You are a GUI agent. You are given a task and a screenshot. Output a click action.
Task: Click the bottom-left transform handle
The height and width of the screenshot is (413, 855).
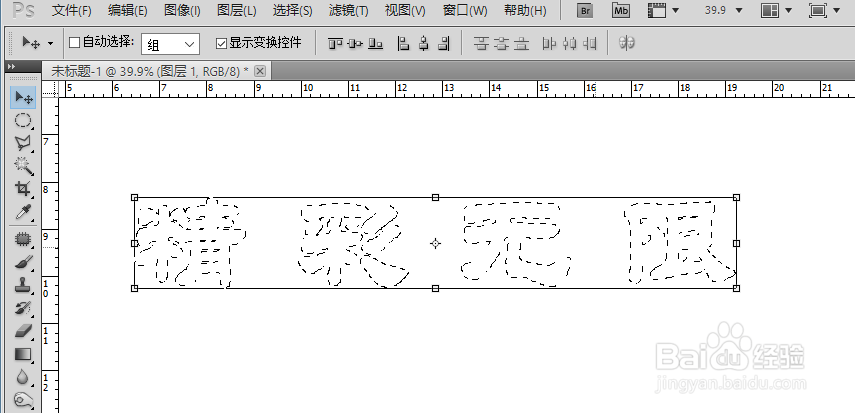click(x=134, y=288)
